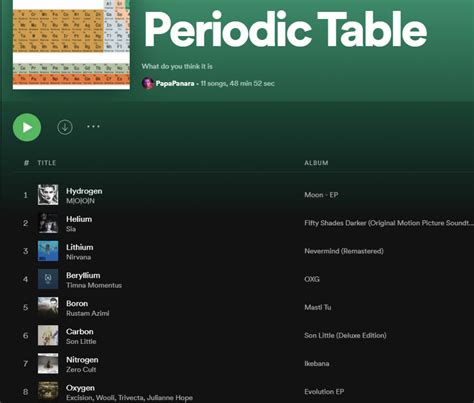Screen dimensions: 474x403
Task: Open the Nevermind (Remastered) album link
Action: point(344,251)
